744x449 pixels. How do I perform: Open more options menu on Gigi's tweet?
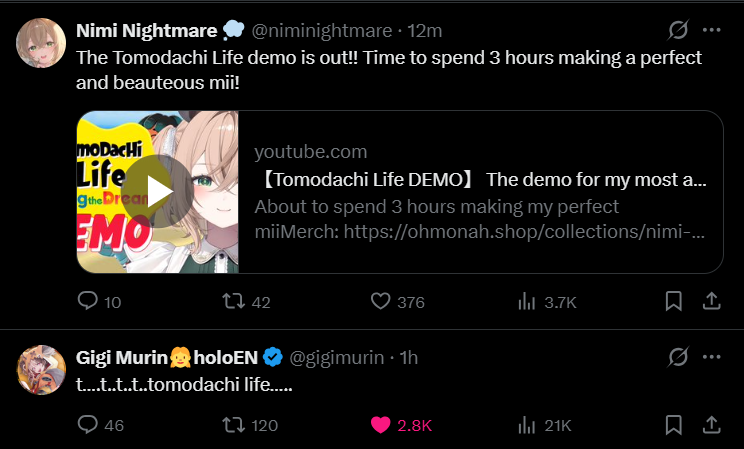712,357
